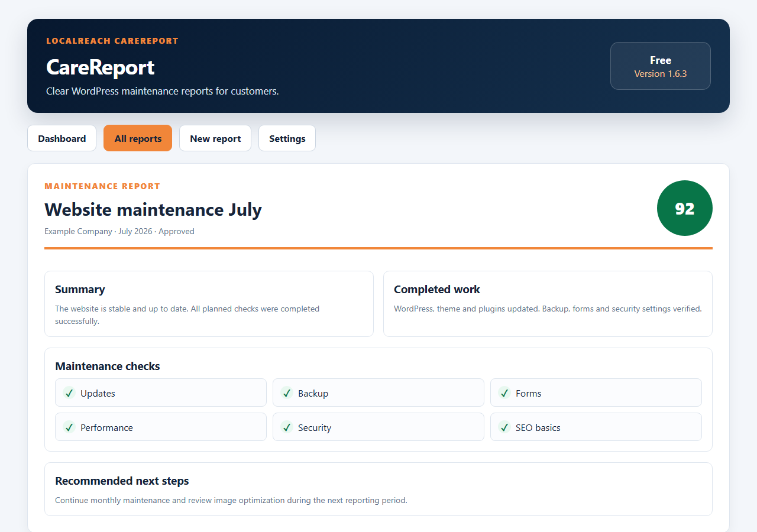Screen dimensions: 757x532
Task: Click the Free Version 1.6.3 badge
Action: (661, 66)
